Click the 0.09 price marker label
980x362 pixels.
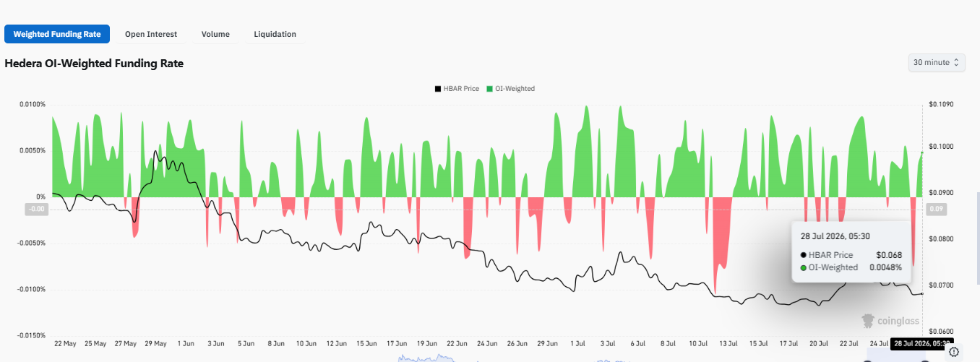pos(937,210)
